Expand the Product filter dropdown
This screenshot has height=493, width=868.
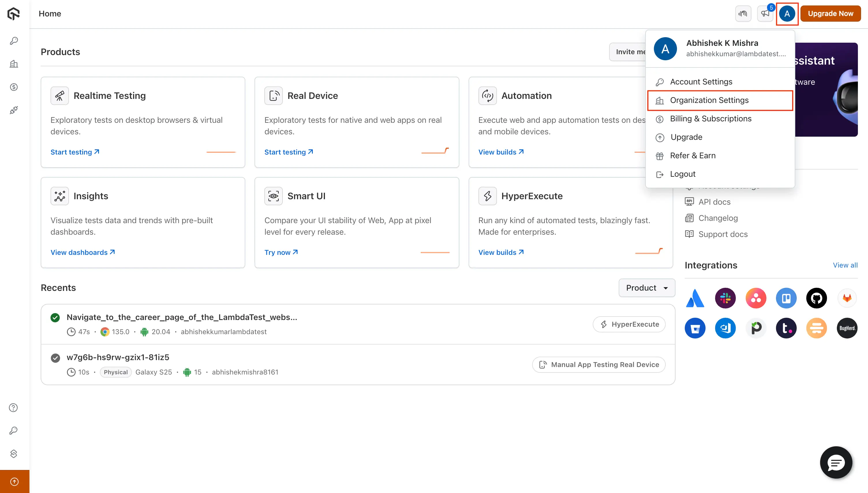pyautogui.click(x=646, y=288)
